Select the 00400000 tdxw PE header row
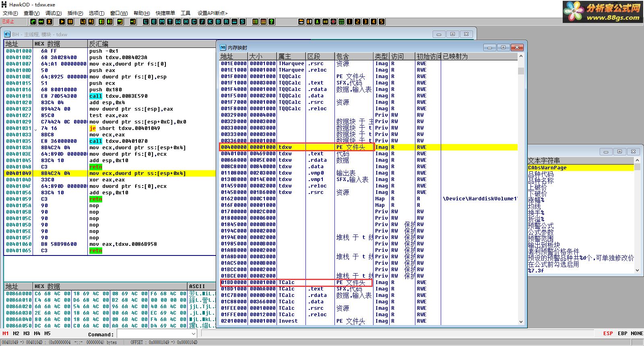The height and width of the screenshot is (346, 644). 368,147
